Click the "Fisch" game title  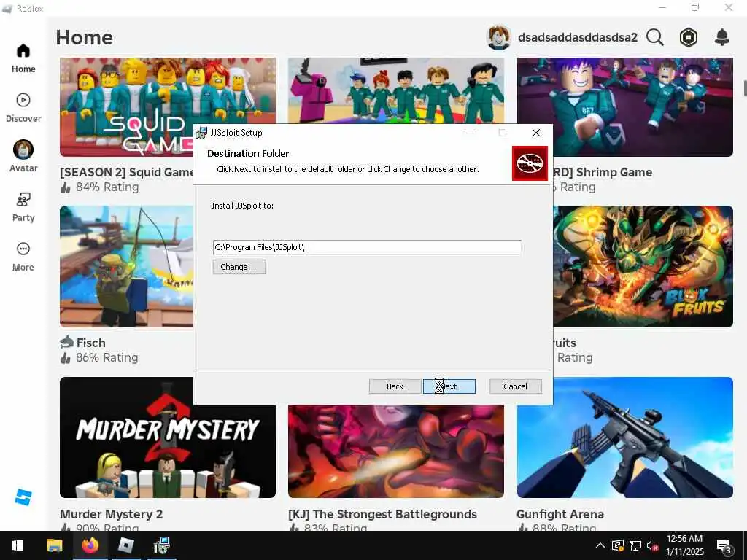coord(91,343)
